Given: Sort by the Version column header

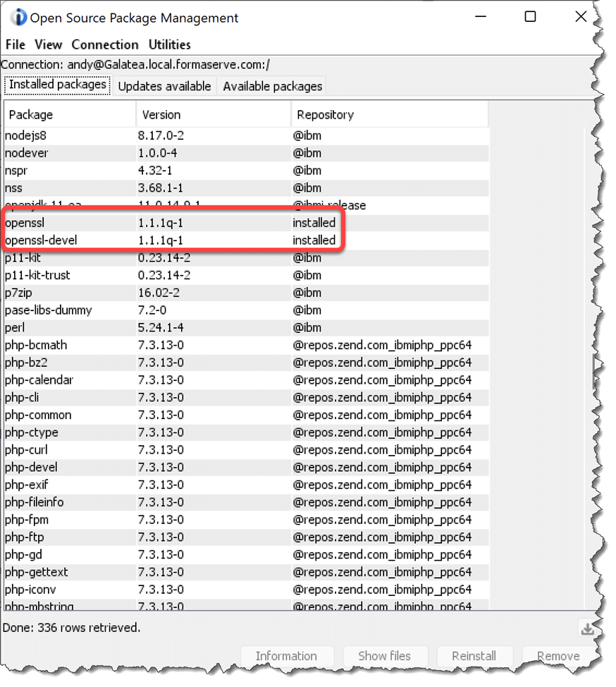Looking at the screenshot, I should click(x=213, y=114).
